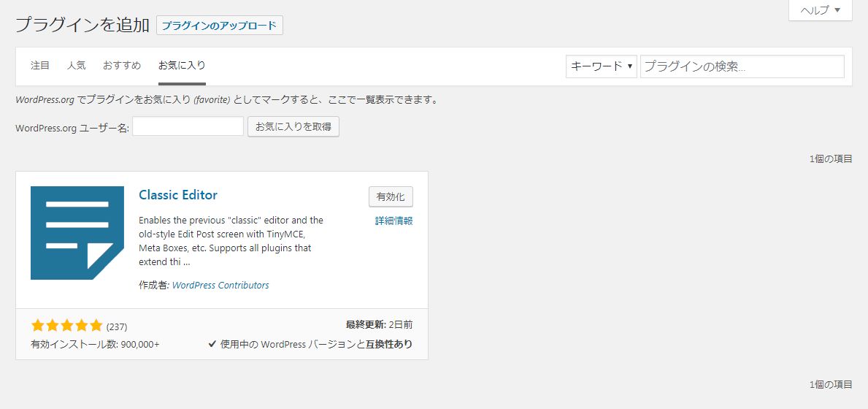This screenshot has width=868, height=409.
Task: Click the (237) rating count
Action: tap(117, 326)
